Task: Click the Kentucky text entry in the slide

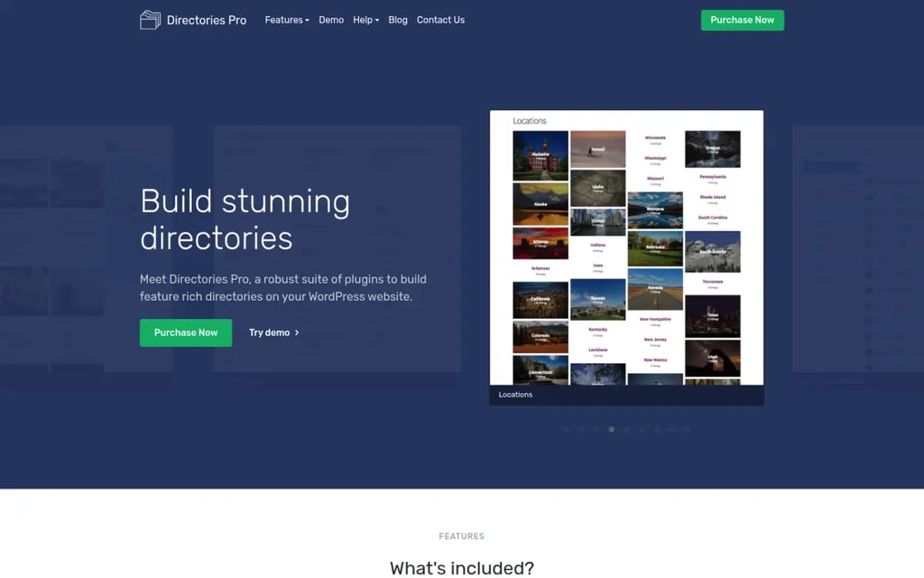Action: (597, 331)
